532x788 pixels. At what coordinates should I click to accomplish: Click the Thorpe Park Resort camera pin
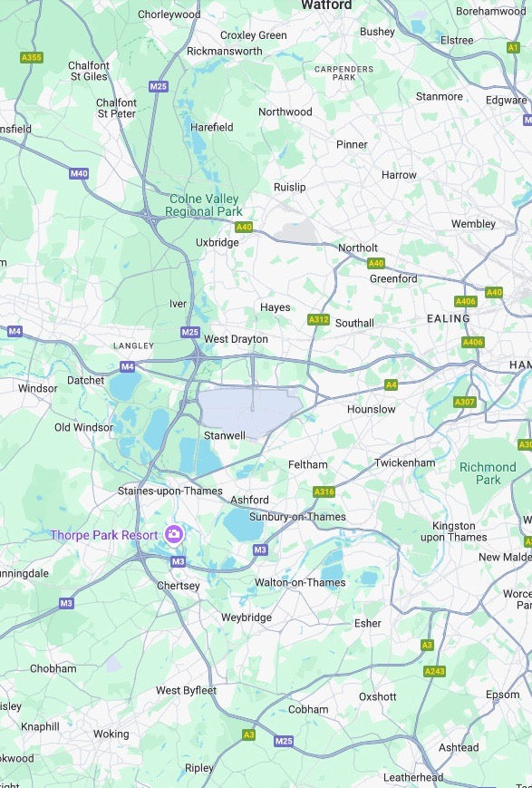point(174,534)
